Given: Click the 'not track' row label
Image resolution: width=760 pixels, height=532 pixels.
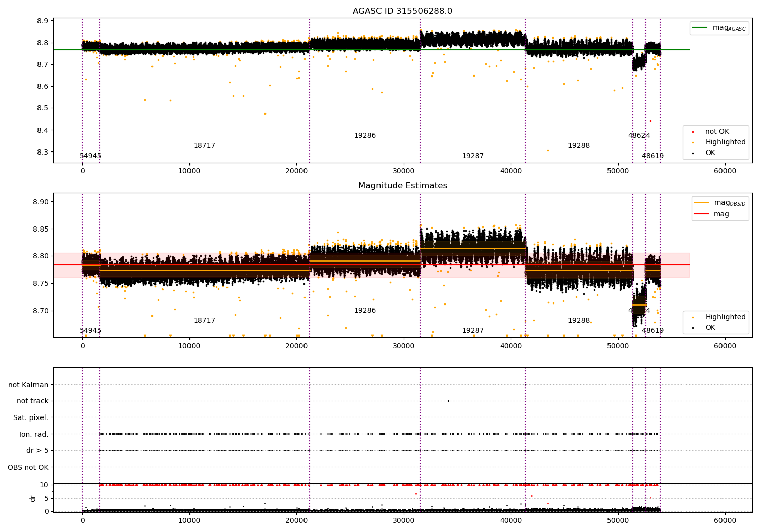Looking at the screenshot, I should pyautogui.click(x=32, y=401).
